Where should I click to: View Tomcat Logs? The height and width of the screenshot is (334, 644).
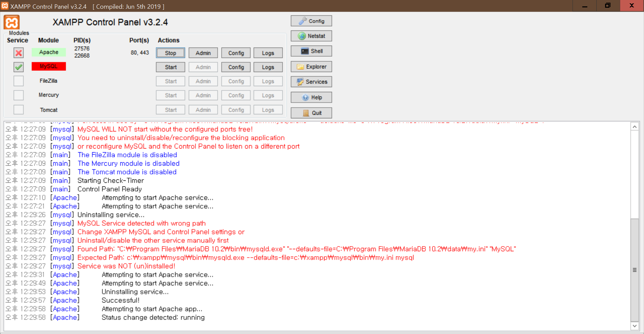click(268, 110)
